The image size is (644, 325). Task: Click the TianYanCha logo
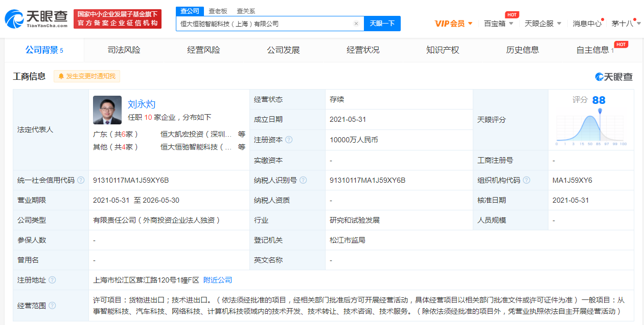coord(36,19)
